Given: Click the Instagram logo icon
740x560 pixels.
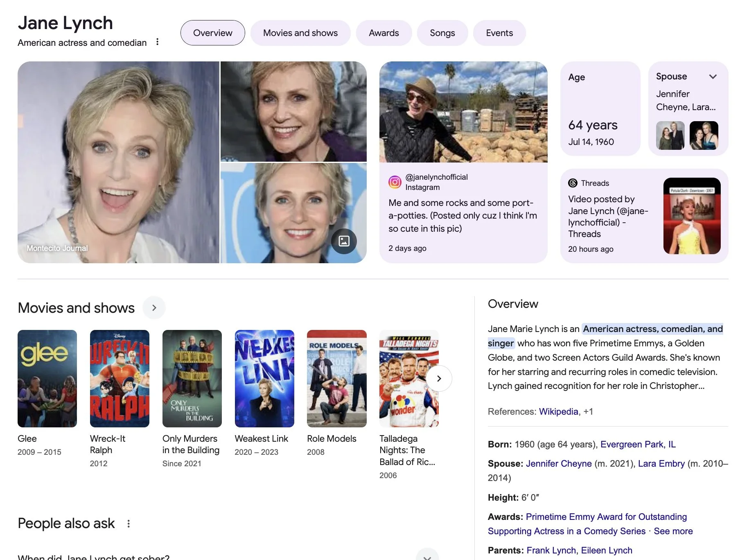Looking at the screenshot, I should coord(395,182).
